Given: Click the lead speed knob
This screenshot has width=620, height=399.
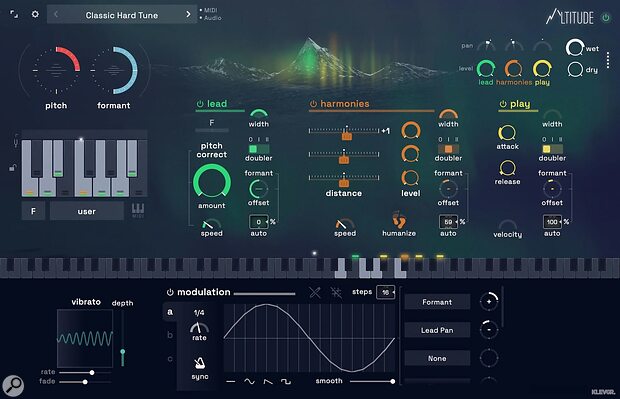Looking at the screenshot, I should (x=211, y=224).
